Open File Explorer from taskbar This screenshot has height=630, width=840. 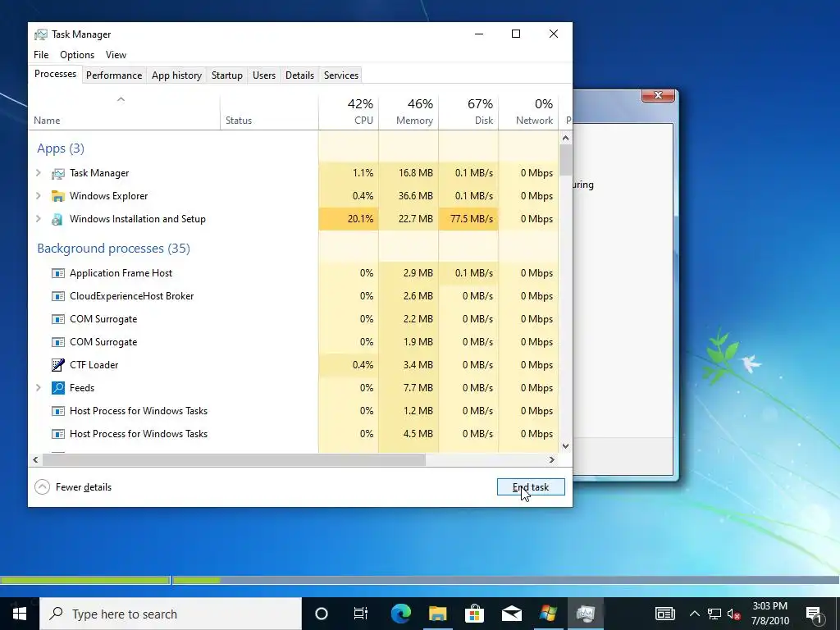point(438,614)
